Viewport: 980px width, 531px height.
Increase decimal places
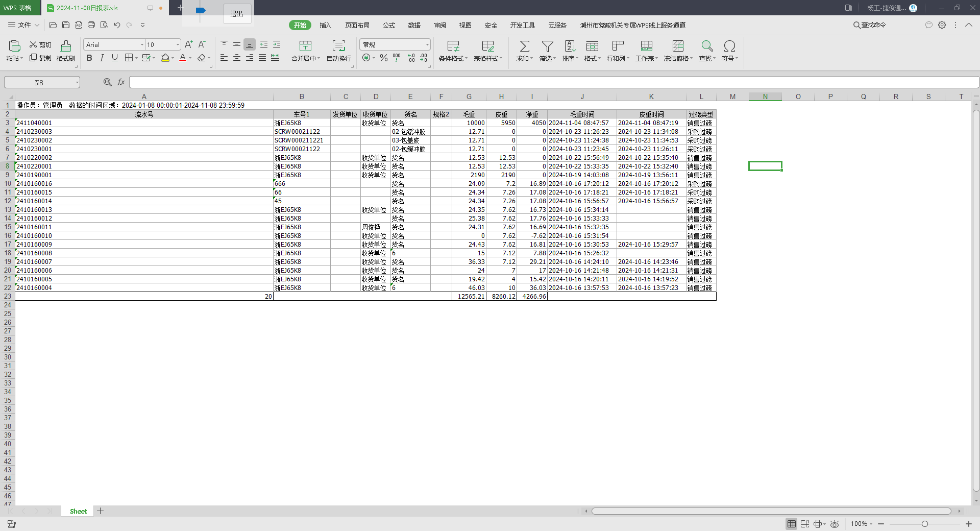[x=411, y=58]
